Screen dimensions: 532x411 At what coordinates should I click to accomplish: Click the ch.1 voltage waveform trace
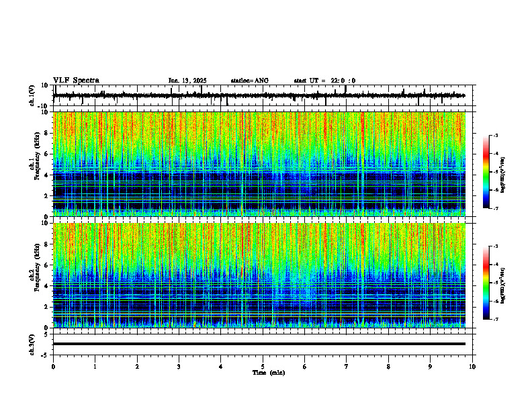coord(259,95)
